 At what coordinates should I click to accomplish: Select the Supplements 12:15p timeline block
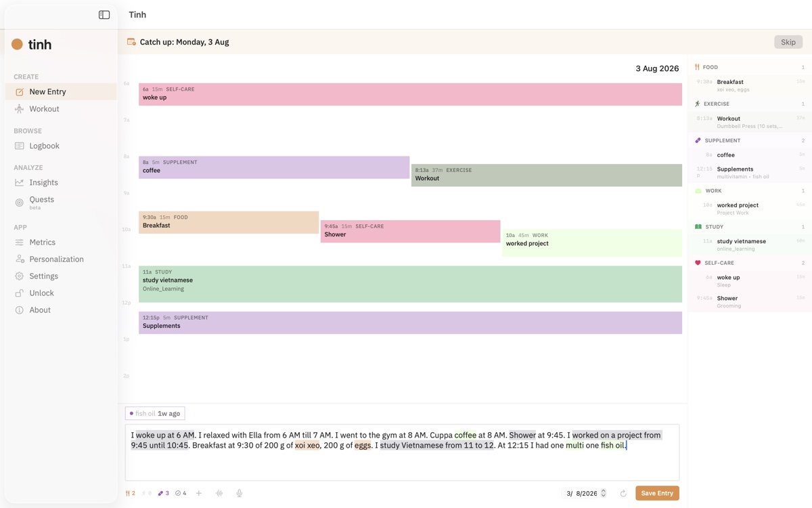point(410,322)
